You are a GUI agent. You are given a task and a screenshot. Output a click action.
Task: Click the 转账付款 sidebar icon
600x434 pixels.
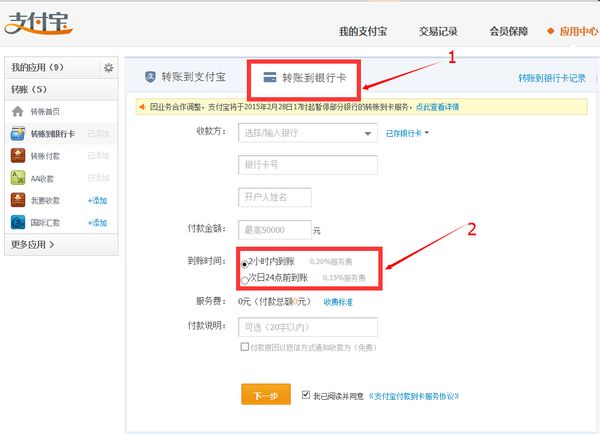tap(18, 155)
